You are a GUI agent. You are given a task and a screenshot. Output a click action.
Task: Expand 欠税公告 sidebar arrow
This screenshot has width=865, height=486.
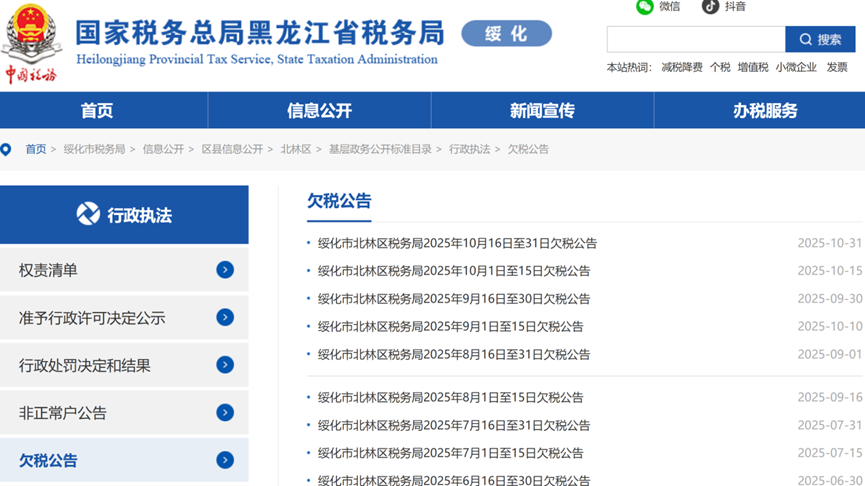[x=225, y=460]
